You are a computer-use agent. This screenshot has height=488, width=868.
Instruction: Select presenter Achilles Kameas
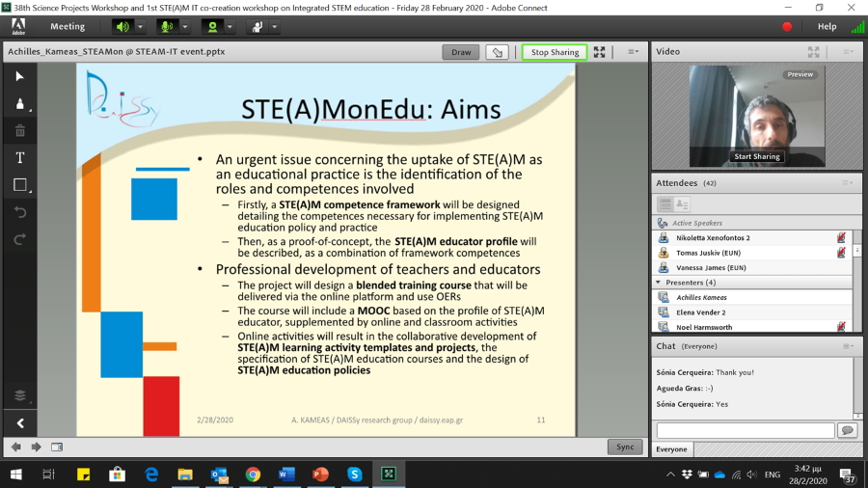coord(753,297)
